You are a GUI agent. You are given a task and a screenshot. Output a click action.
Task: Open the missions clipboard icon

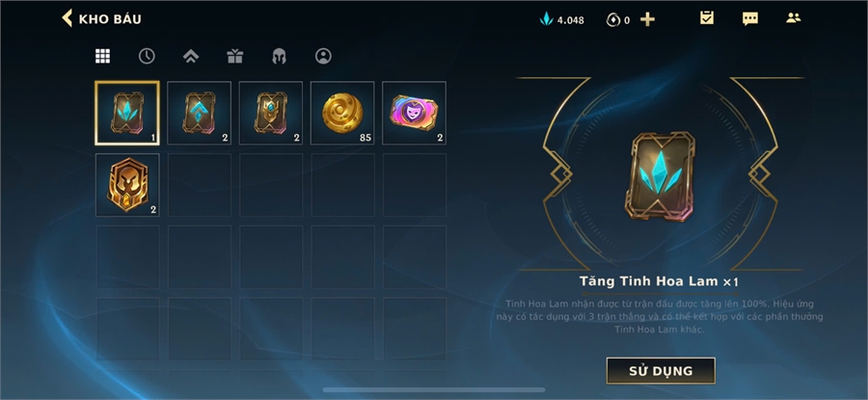click(706, 18)
